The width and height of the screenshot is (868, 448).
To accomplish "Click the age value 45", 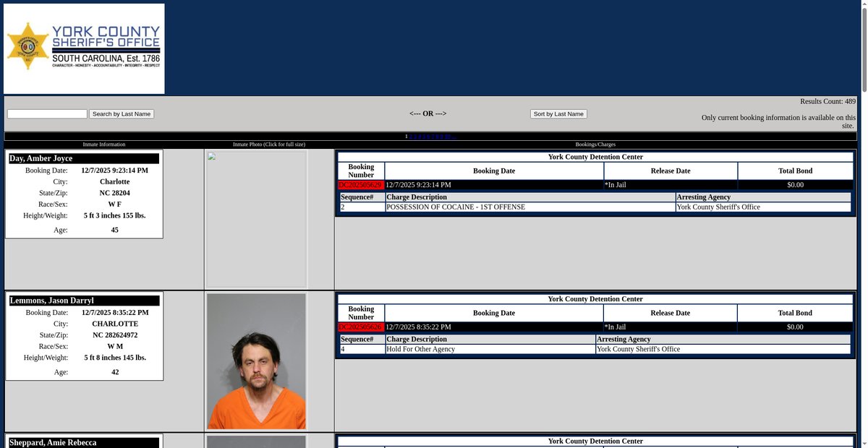I will pyautogui.click(x=115, y=230).
